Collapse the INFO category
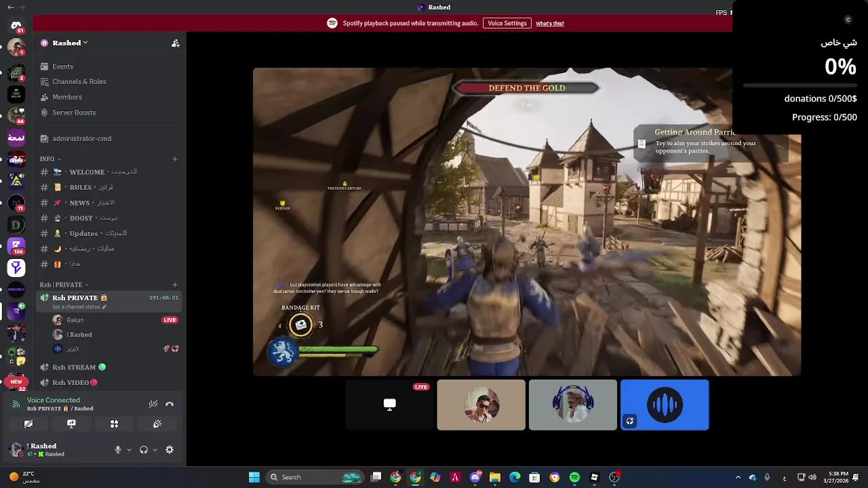868x488 pixels. (x=50, y=159)
